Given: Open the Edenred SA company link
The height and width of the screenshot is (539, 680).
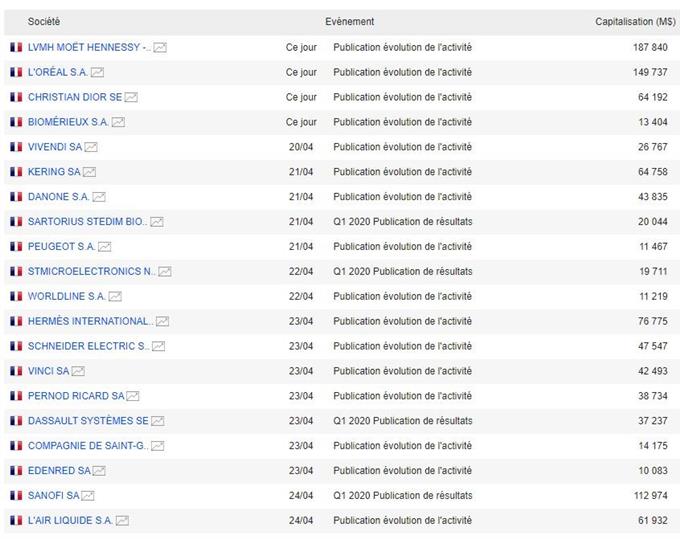Looking at the screenshot, I should (59, 470).
